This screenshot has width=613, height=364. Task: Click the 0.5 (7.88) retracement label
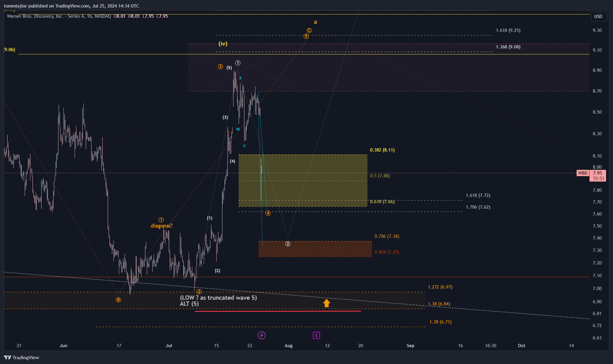[380, 176]
